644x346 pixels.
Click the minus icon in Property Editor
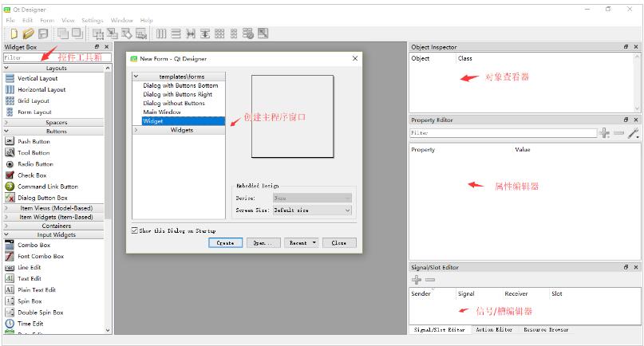point(619,133)
